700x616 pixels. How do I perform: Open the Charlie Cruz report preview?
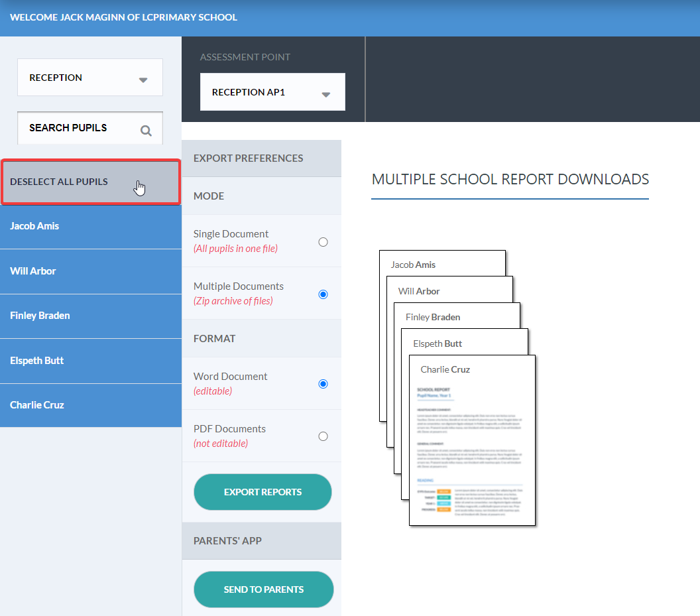point(473,440)
